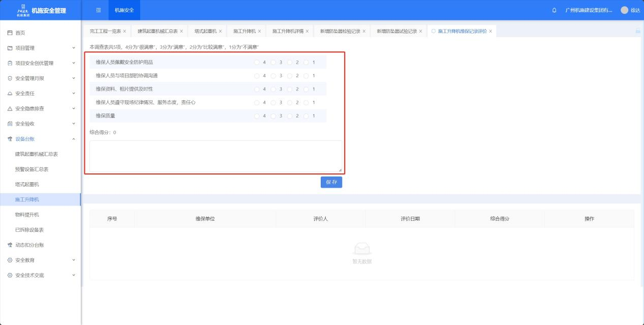Screen dimensions: 644x325
Task: Select score 4 for 维保人员佩戴安全防护用品
Action: [257, 63]
